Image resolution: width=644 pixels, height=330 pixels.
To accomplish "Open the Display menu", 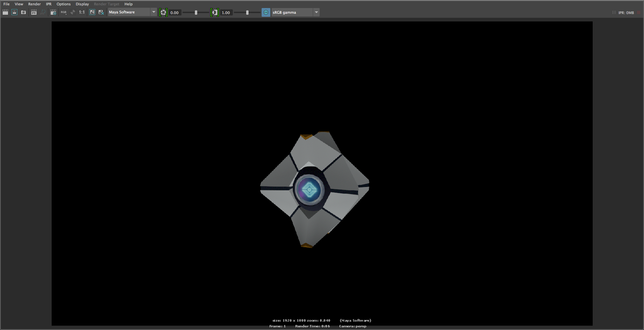I will [x=82, y=4].
